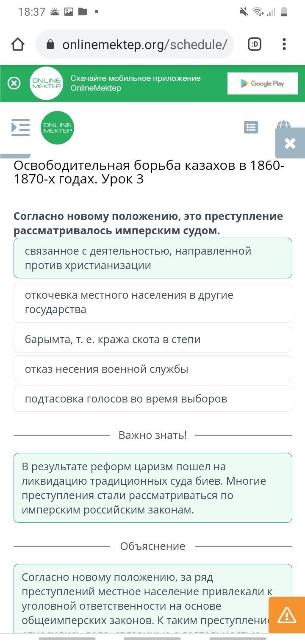Screen dimensions: 305x644
Task: Choose the answer about refusing military service
Action: point(153,369)
